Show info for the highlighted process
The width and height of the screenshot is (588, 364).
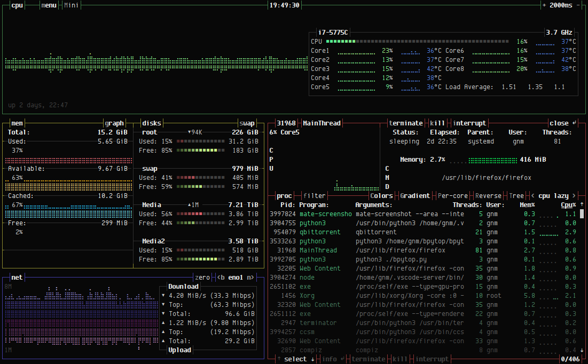[x=330, y=359]
